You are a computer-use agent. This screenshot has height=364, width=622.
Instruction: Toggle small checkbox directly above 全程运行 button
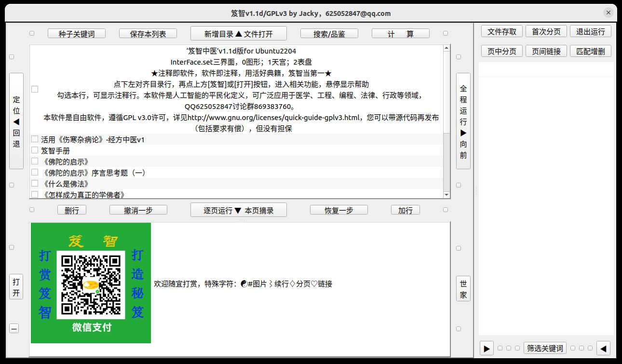[459, 57]
